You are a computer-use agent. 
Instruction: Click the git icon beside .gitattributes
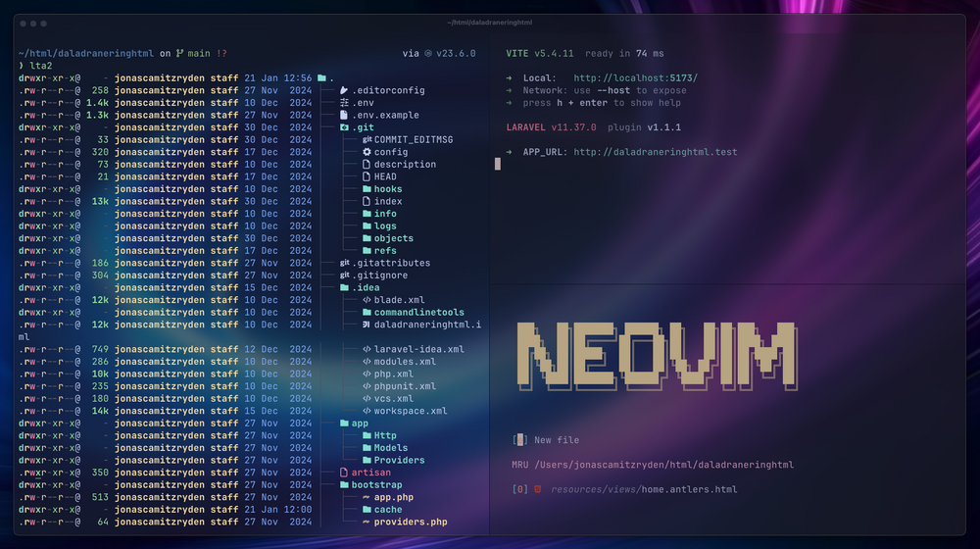click(344, 263)
